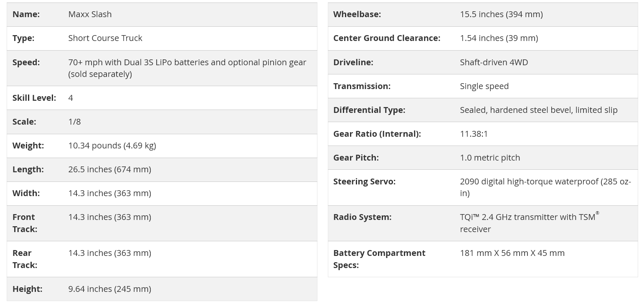
Task: Select the 9.64 inches height value
Action: (109, 289)
